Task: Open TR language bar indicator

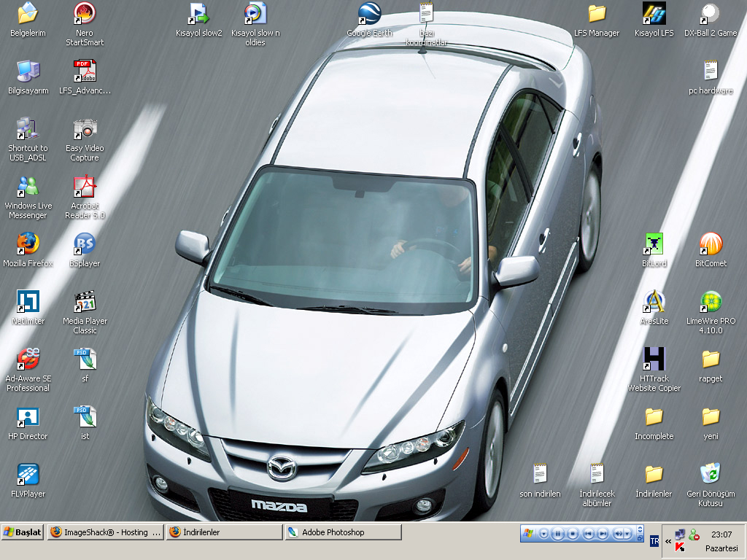Action: coord(654,541)
